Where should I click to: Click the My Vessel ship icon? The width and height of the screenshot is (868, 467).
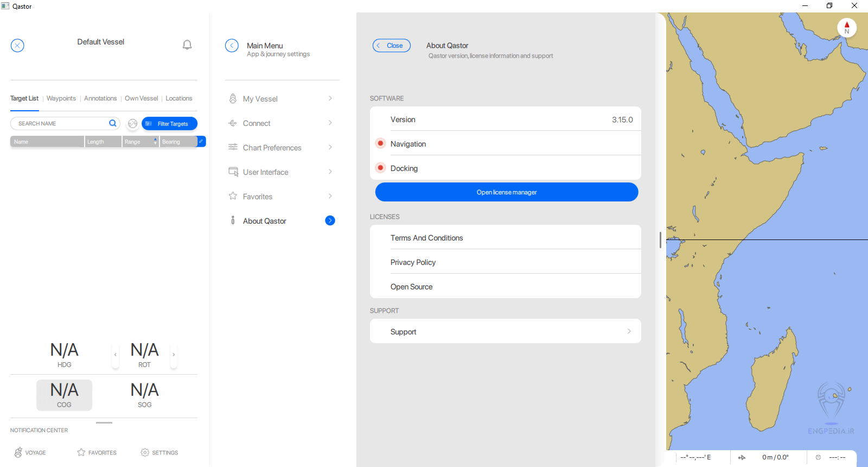point(233,98)
